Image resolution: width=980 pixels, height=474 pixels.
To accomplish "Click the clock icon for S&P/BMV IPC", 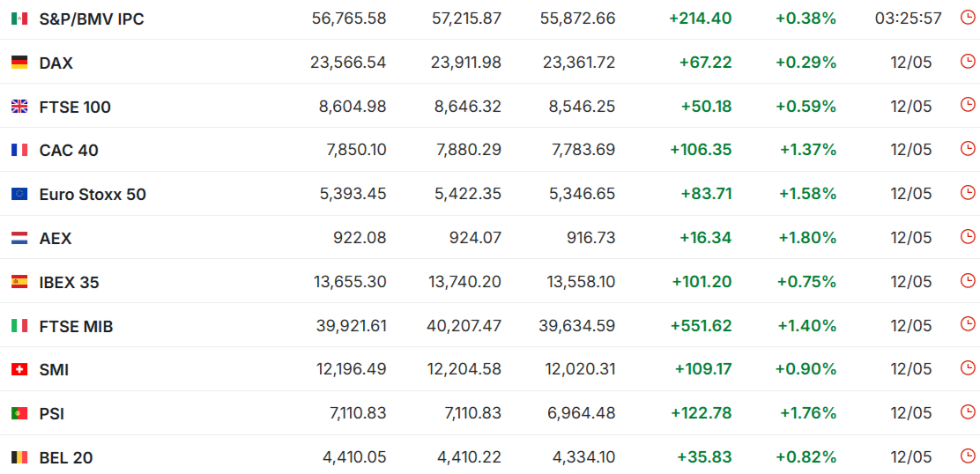I will [x=967, y=17].
